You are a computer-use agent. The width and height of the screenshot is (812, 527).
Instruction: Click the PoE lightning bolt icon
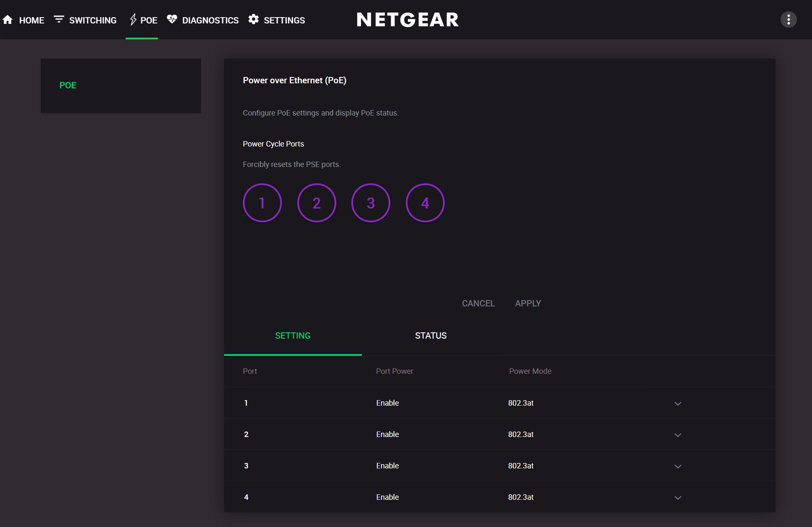133,19
